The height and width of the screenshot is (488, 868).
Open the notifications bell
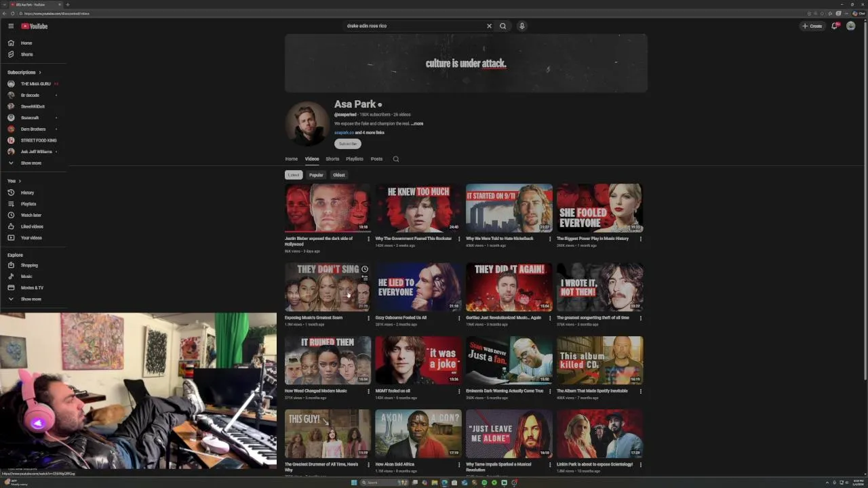835,26
